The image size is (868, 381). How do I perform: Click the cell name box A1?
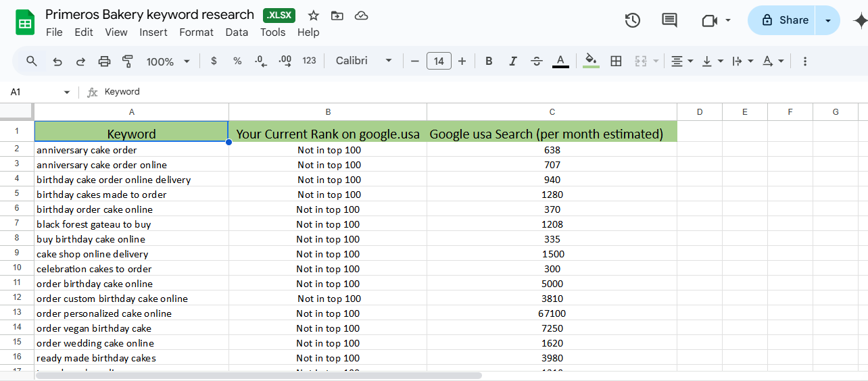coord(34,92)
